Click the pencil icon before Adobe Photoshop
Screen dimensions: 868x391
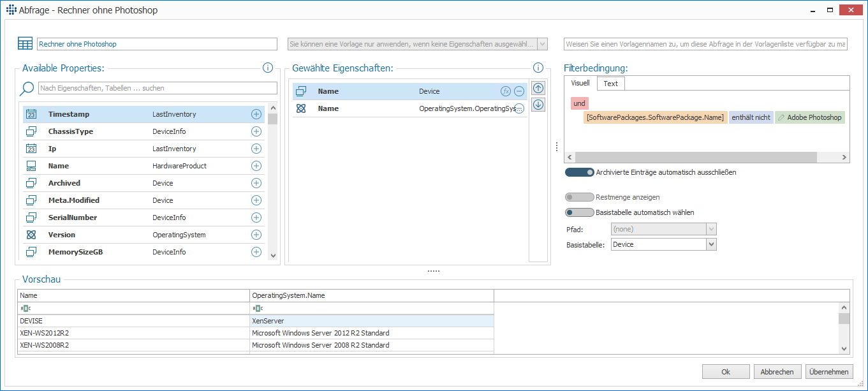tap(781, 117)
